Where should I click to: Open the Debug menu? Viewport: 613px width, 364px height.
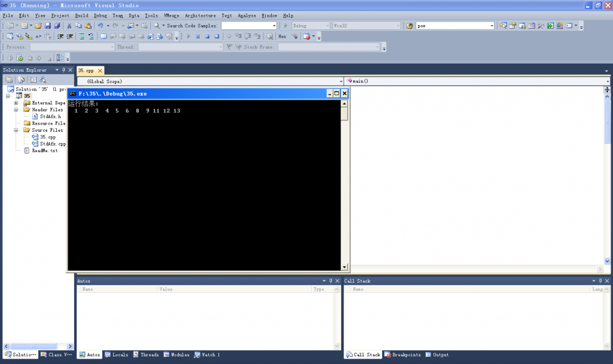pyautogui.click(x=101, y=15)
